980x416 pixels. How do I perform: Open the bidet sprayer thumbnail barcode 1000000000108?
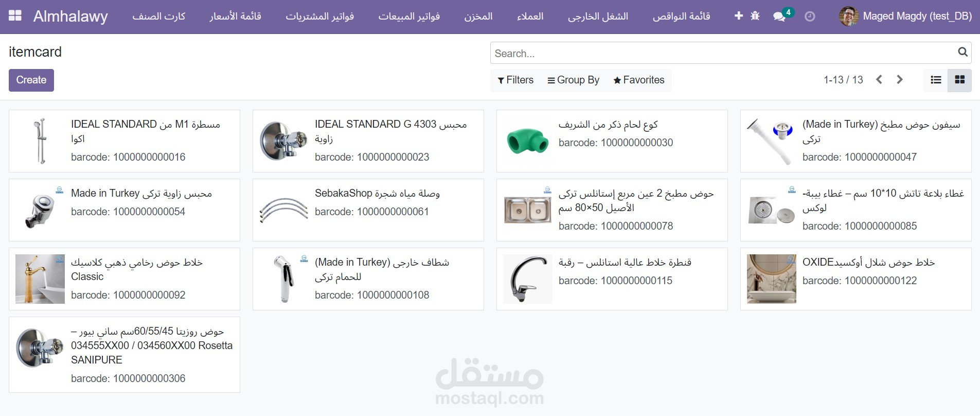[x=284, y=279]
